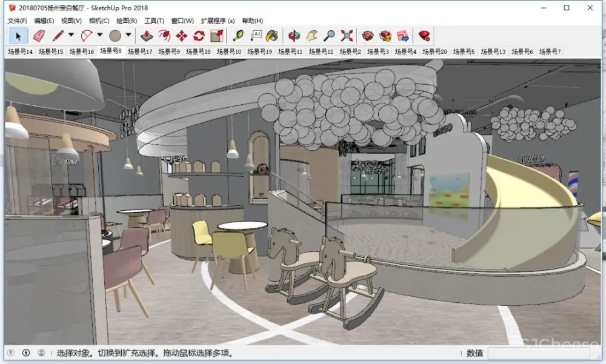Select the arrow Select tool
The width and height of the screenshot is (606, 364).
pyautogui.click(x=18, y=36)
